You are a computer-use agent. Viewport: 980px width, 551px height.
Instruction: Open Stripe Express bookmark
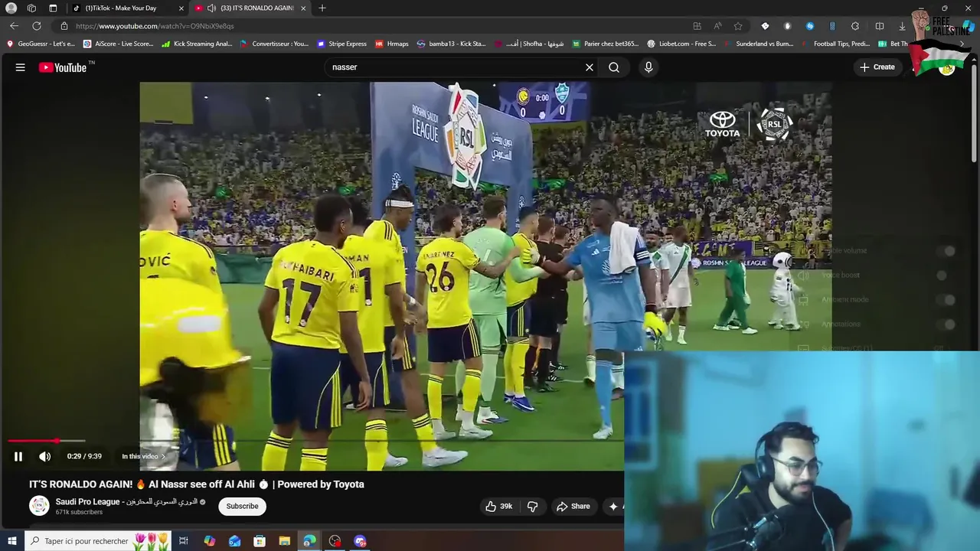coord(342,44)
